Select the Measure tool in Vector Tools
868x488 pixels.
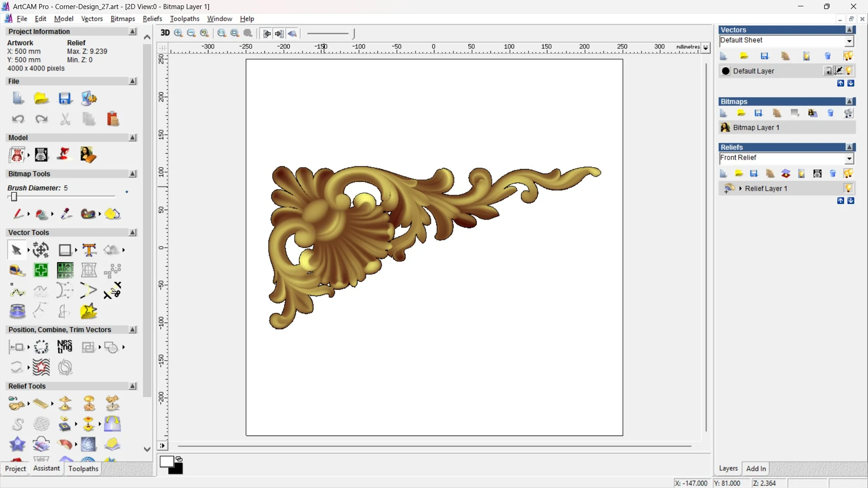(x=17, y=270)
